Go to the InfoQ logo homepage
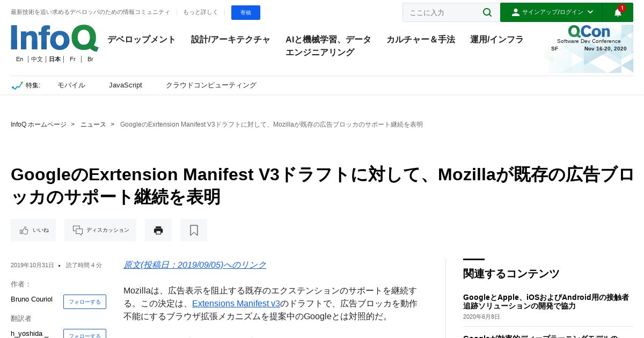Image resolution: width=644 pixels, height=338 pixels. click(x=55, y=38)
